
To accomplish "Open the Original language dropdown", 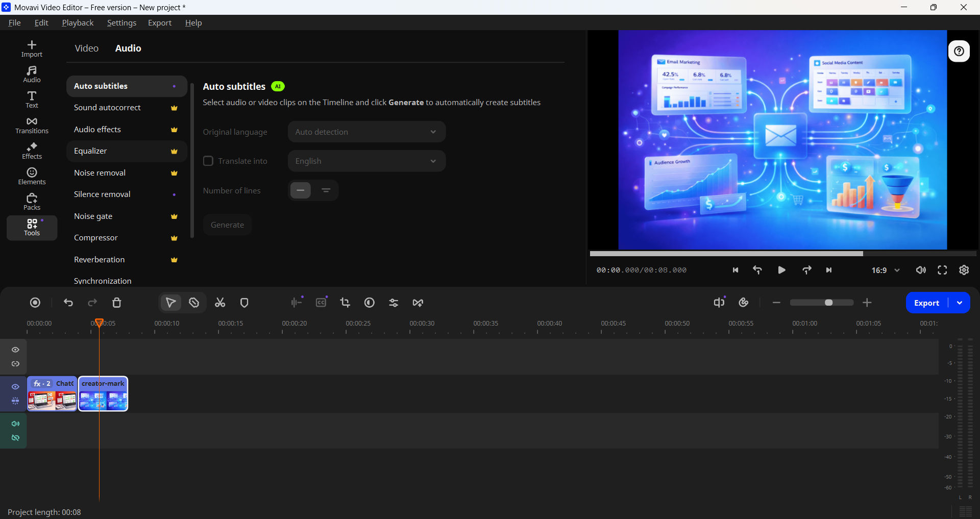I will click(366, 132).
